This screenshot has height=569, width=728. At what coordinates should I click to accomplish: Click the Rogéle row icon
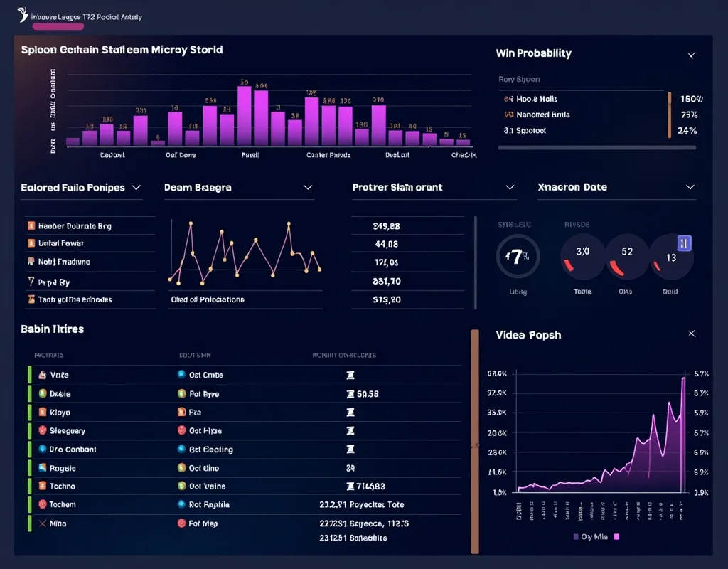pos(42,468)
